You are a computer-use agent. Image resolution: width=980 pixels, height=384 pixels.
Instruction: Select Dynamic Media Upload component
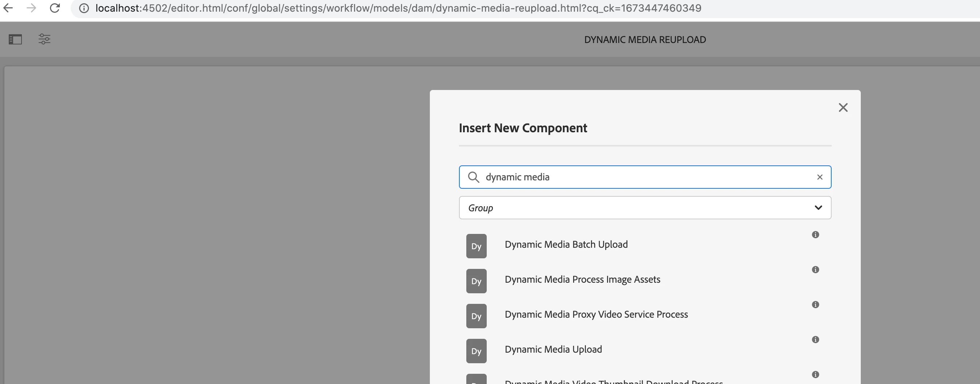[x=553, y=349]
